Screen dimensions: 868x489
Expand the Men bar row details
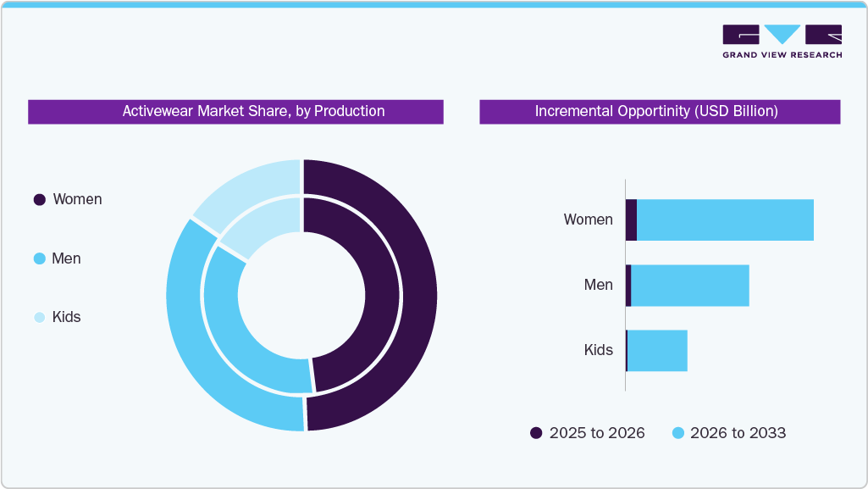coord(598,284)
